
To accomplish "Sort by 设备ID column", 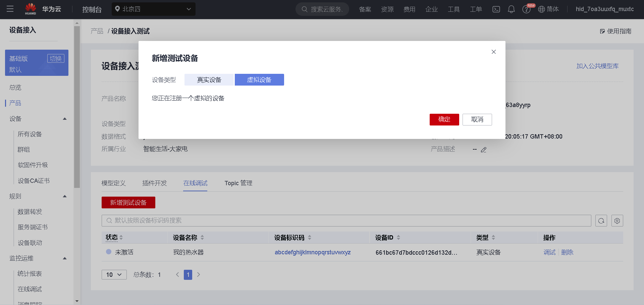I will coord(398,238).
